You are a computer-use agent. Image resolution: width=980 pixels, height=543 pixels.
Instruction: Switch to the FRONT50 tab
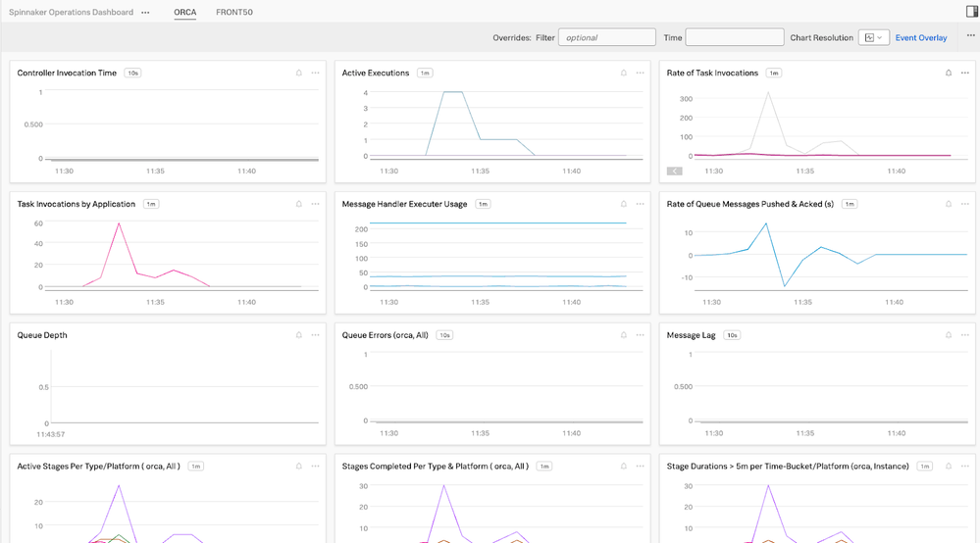234,13
